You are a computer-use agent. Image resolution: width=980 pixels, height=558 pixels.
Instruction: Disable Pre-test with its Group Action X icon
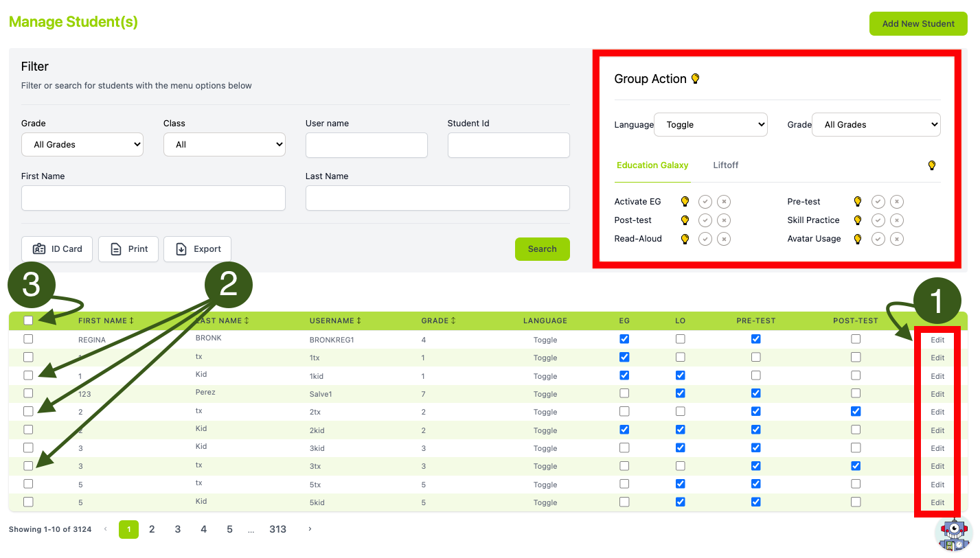click(897, 202)
